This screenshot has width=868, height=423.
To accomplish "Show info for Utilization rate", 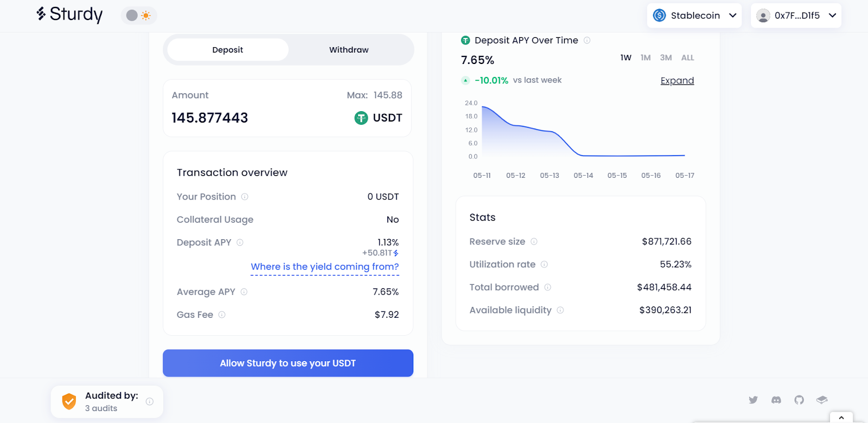I will coord(544,265).
